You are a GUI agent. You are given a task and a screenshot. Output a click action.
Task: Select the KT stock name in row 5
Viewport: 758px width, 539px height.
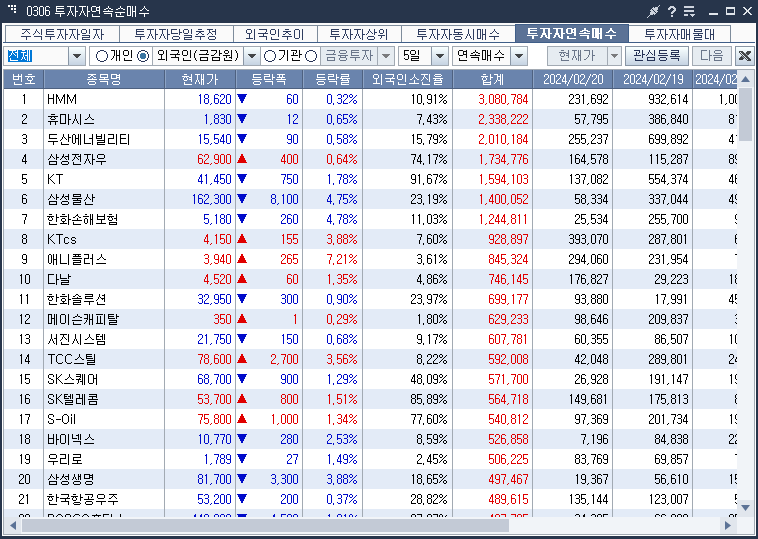(55, 179)
